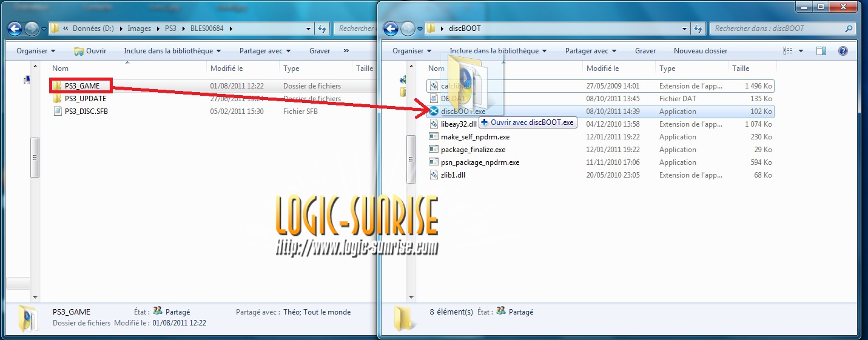The height and width of the screenshot is (340, 868).
Task: Click the libeay32.dll file icon
Action: [434, 124]
